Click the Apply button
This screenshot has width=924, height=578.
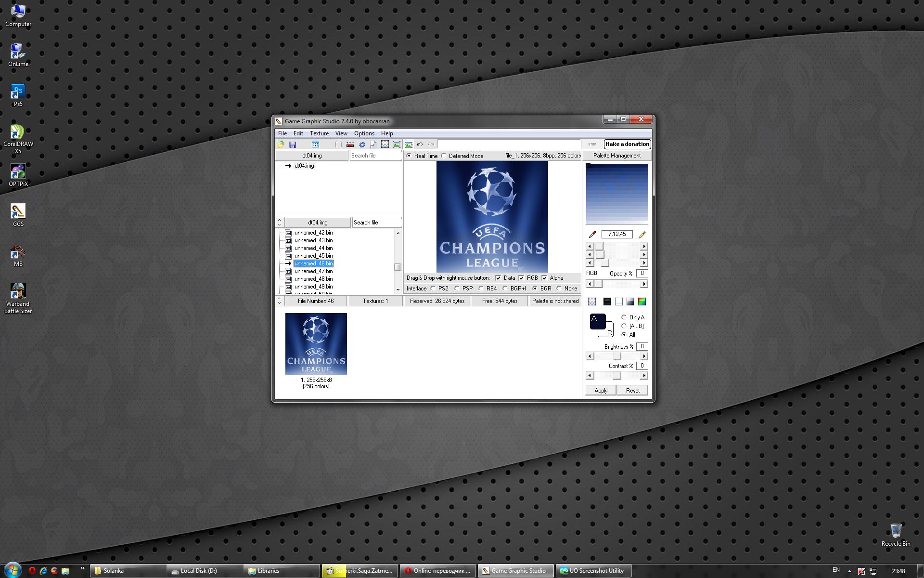(601, 391)
